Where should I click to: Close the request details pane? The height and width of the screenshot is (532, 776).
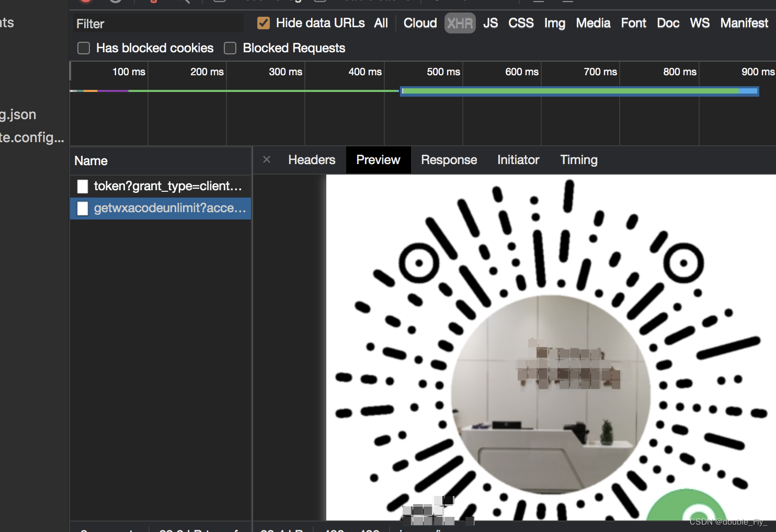pyautogui.click(x=267, y=159)
